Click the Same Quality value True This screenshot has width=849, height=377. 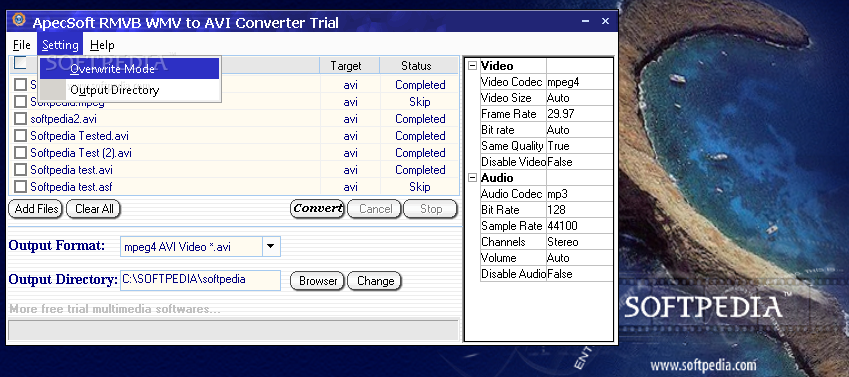(579, 146)
